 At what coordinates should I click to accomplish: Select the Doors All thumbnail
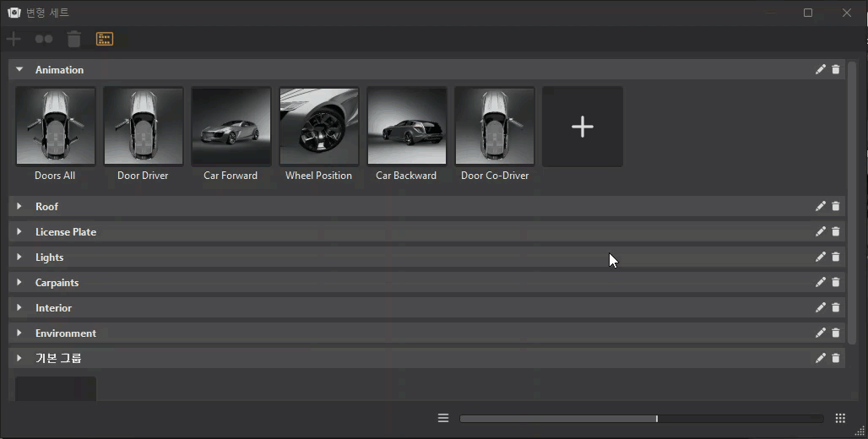pos(56,127)
